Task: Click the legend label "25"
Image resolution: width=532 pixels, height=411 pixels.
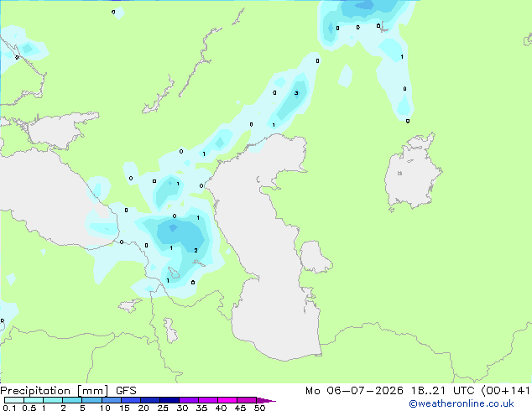Action: (x=163, y=408)
